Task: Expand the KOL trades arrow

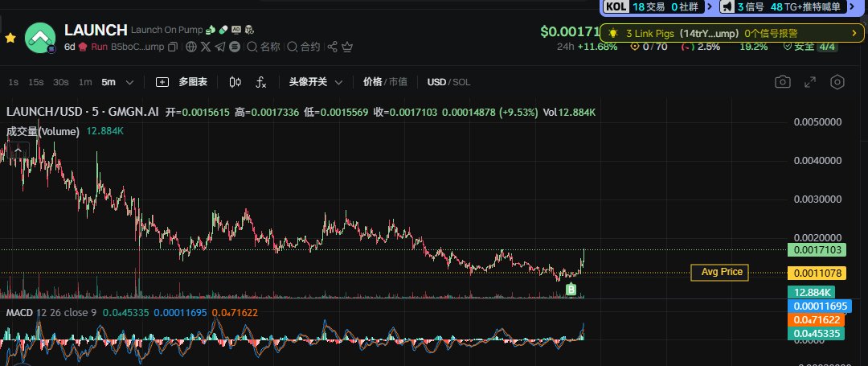Action: point(710,6)
